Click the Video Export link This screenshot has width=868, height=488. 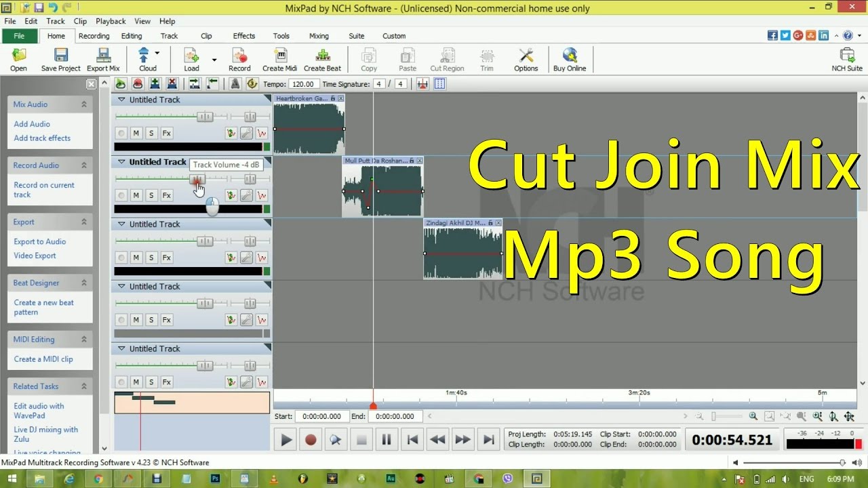35,256
